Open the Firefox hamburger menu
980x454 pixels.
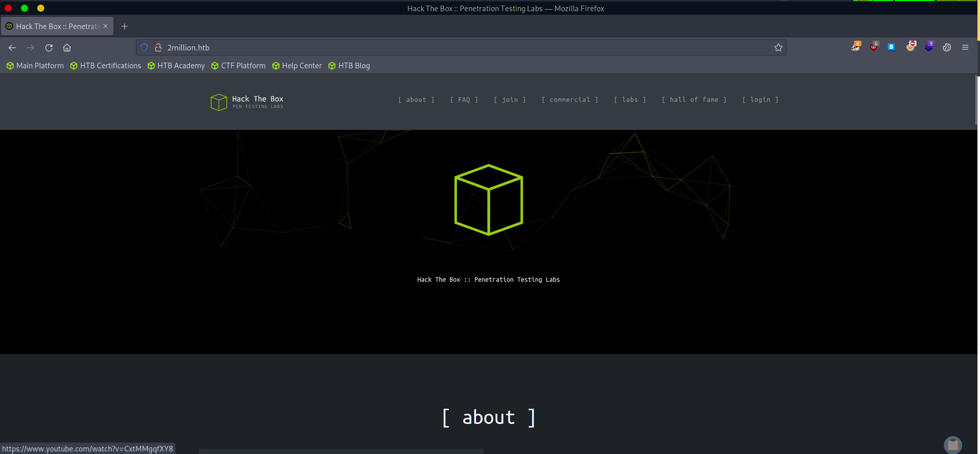(x=965, y=47)
